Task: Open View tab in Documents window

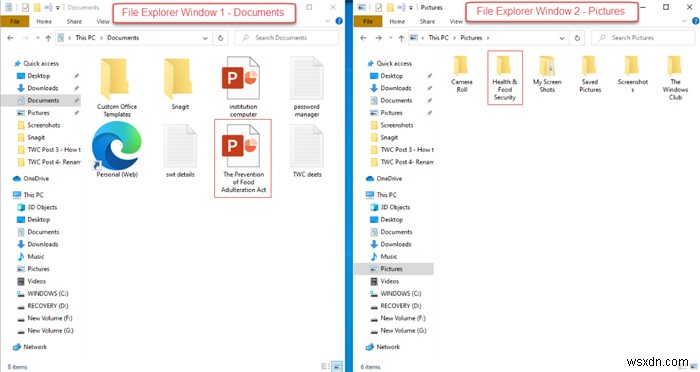Action: [x=103, y=21]
